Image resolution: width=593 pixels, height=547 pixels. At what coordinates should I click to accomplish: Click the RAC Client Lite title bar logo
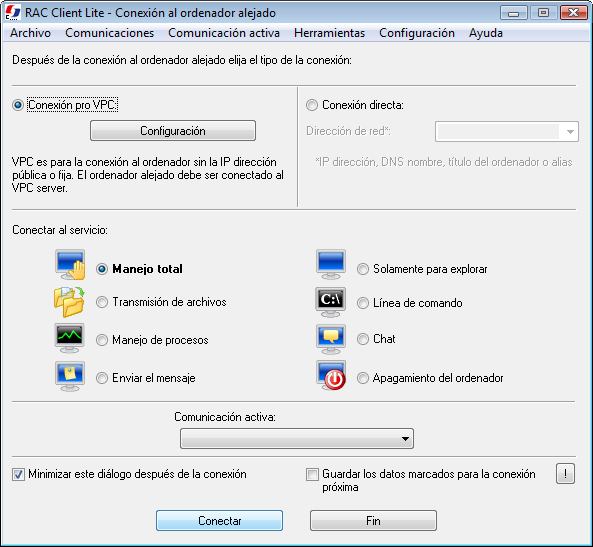click(13, 12)
